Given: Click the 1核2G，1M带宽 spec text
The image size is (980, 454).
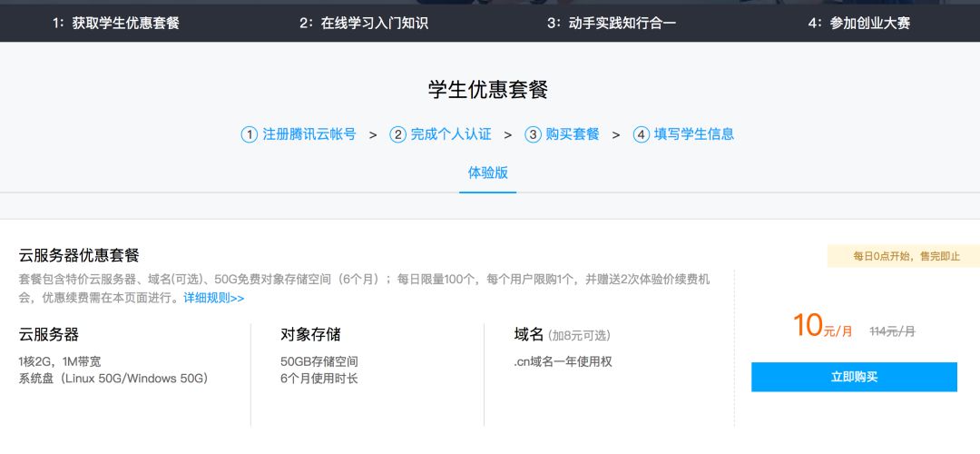Looking at the screenshot, I should pyautogui.click(x=60, y=361).
